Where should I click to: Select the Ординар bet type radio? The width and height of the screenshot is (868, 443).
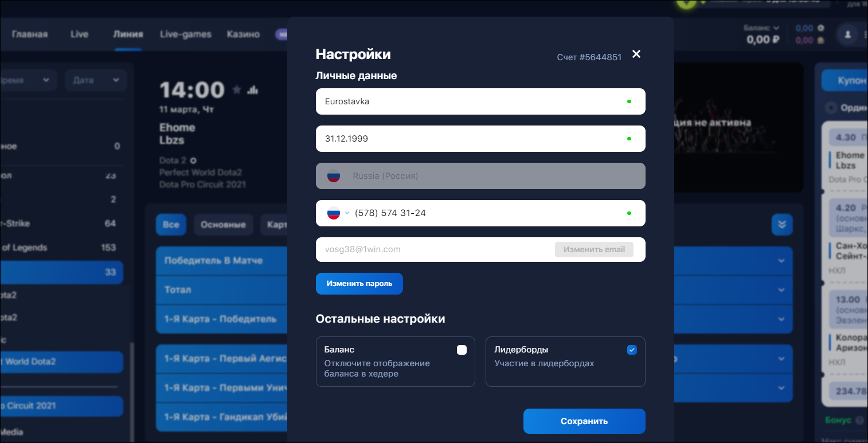[x=831, y=108]
